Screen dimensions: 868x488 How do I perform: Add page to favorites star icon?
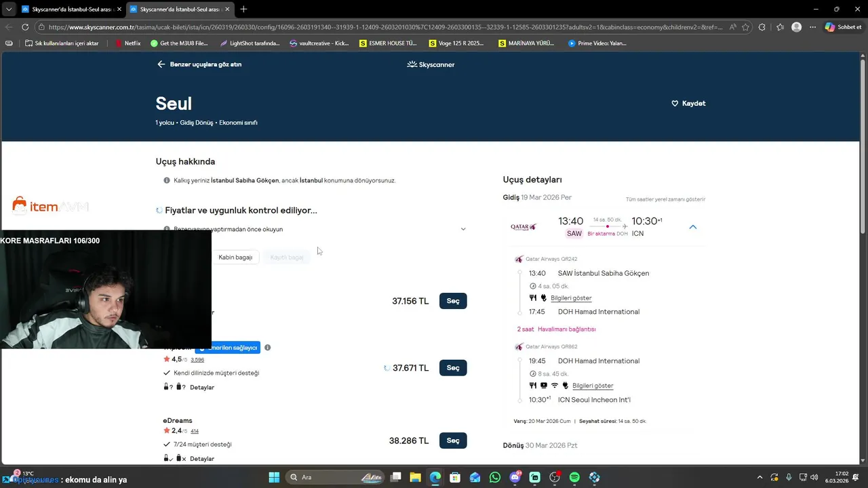click(x=745, y=27)
